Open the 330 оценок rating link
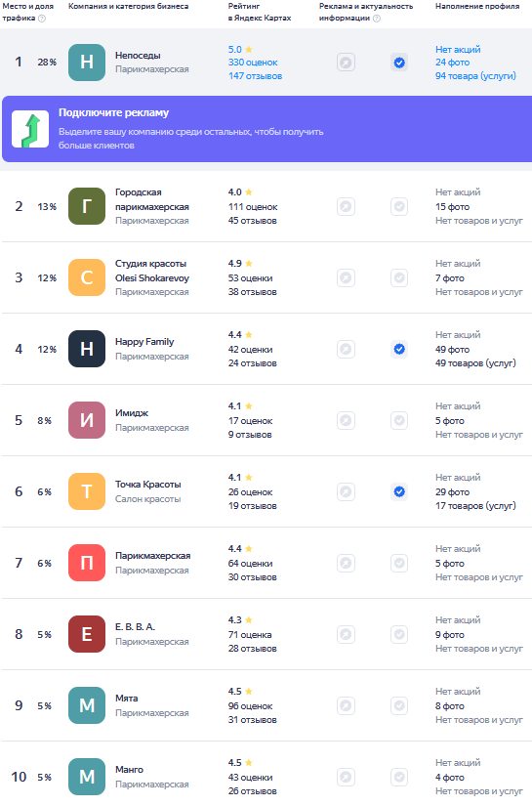532x806 pixels. coord(253,63)
